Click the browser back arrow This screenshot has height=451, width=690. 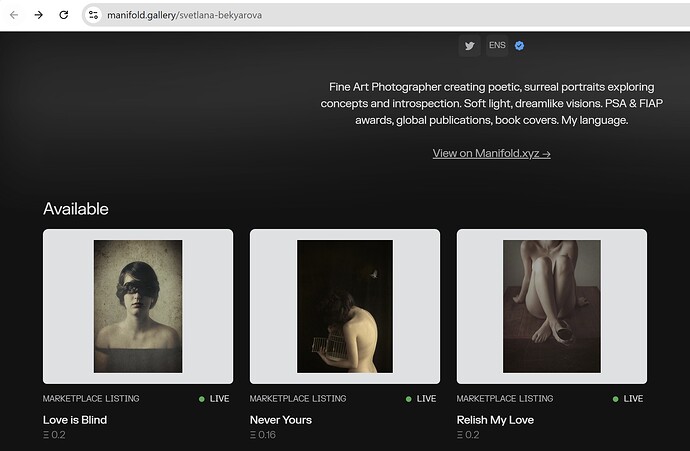[14, 15]
